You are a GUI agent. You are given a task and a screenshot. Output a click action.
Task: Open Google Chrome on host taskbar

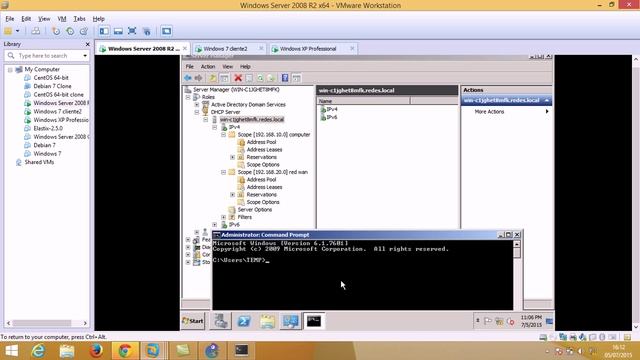point(125,351)
